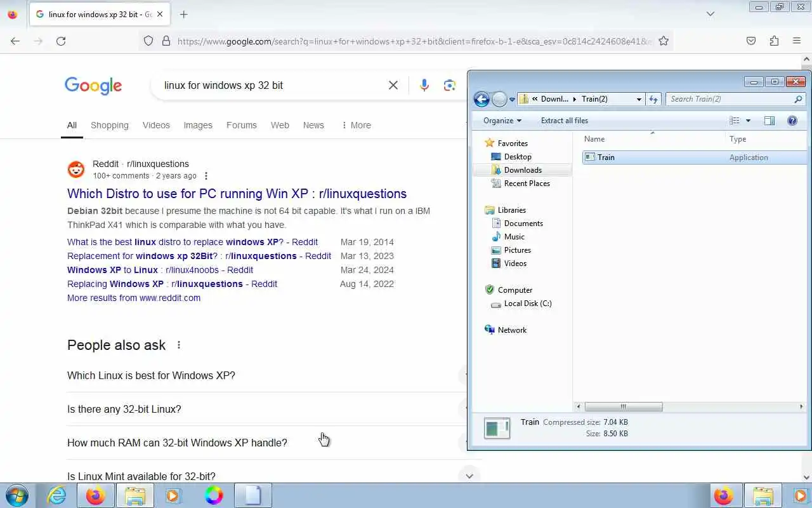
Task: Select Network in navigation pane
Action: click(x=512, y=330)
